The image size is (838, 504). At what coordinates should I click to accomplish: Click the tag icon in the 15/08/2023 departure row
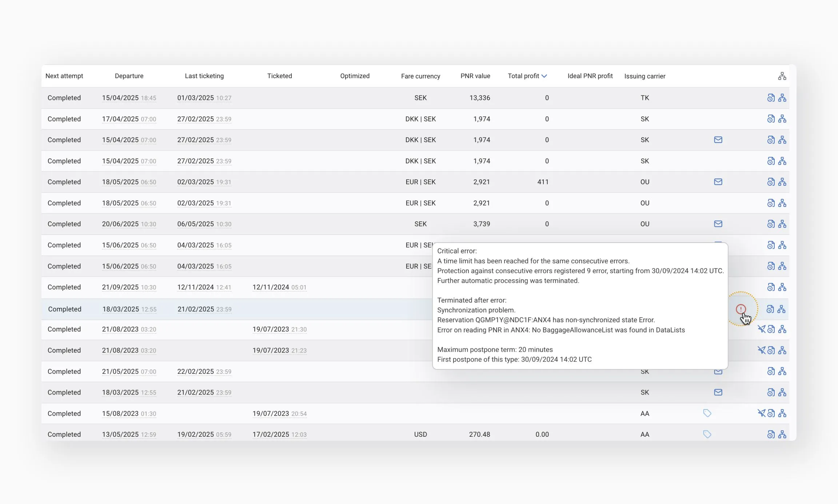click(x=707, y=413)
